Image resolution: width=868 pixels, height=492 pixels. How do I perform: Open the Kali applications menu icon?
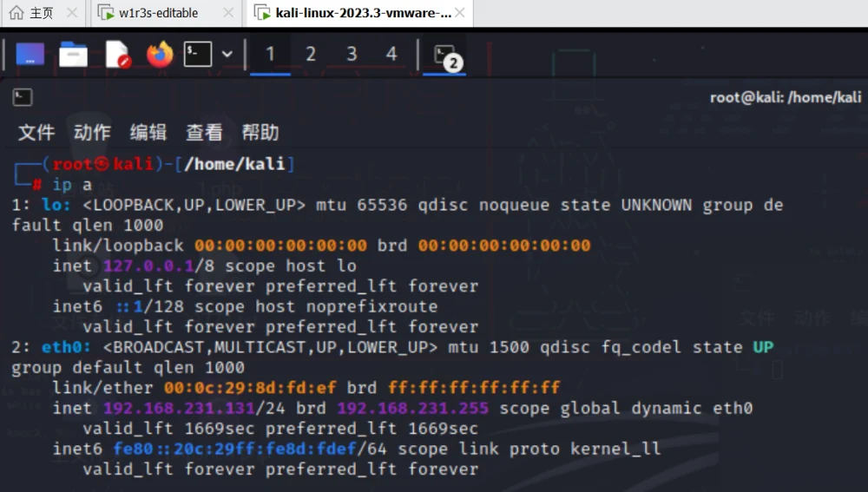click(x=30, y=55)
